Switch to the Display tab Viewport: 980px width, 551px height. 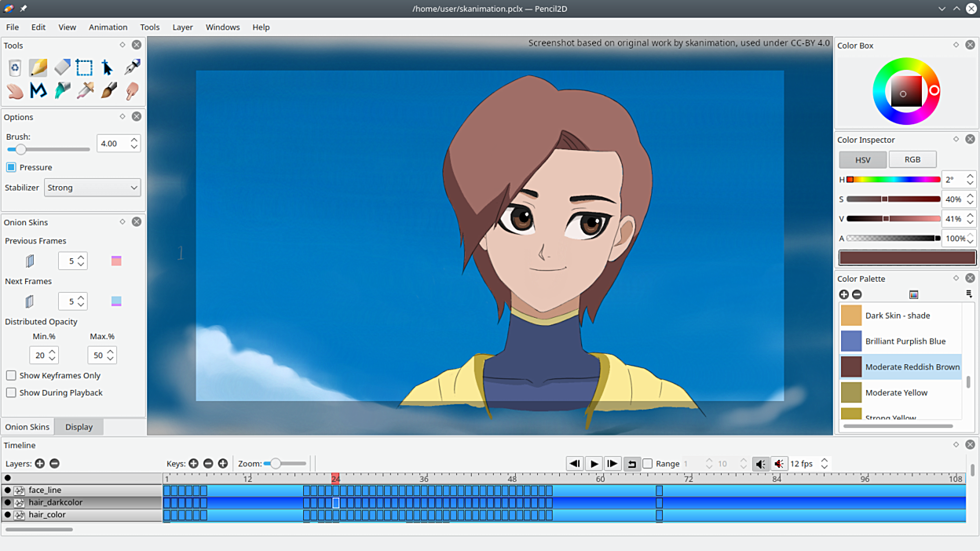pyautogui.click(x=79, y=427)
